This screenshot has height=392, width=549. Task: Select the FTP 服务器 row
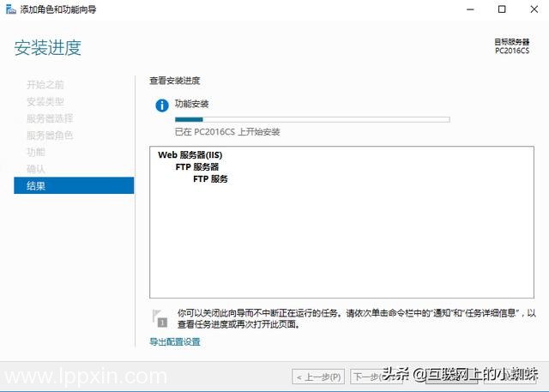click(x=197, y=167)
